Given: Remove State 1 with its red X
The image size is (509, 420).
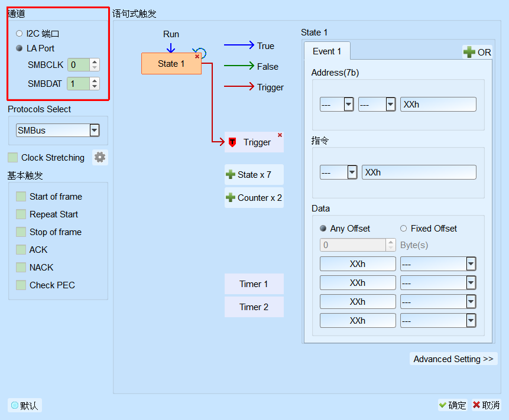Looking at the screenshot, I should [x=197, y=57].
